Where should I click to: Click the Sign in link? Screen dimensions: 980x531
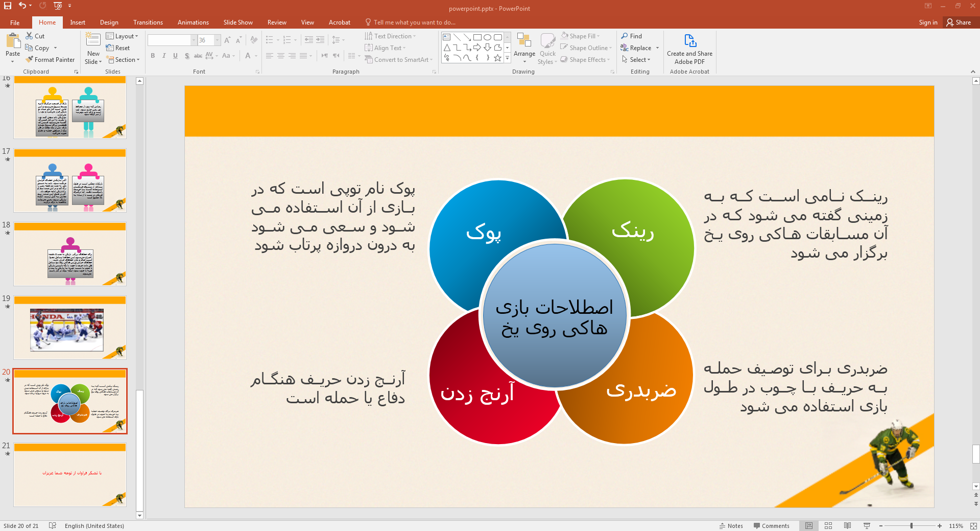click(x=928, y=22)
